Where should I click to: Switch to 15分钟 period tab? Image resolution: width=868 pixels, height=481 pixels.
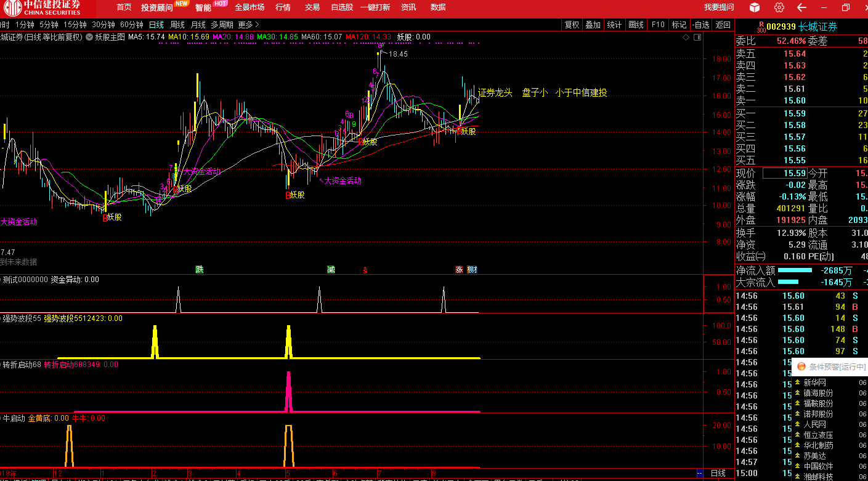click(x=75, y=25)
